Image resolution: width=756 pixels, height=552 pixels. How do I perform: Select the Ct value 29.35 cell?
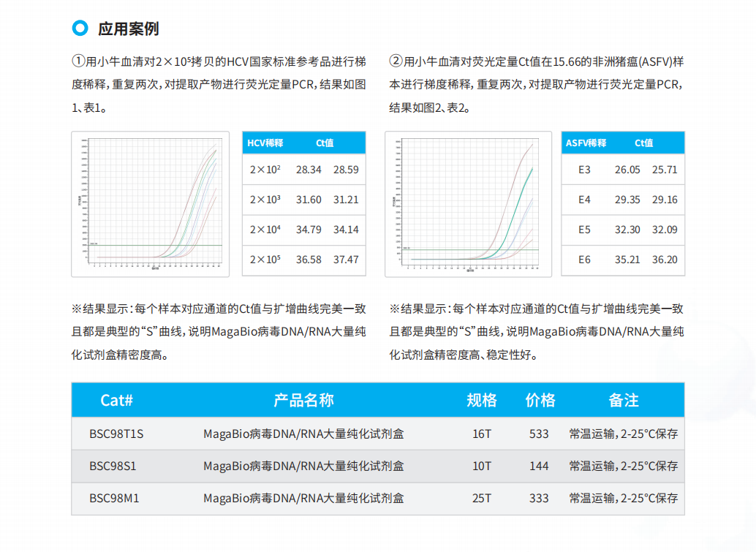pyautogui.click(x=627, y=200)
